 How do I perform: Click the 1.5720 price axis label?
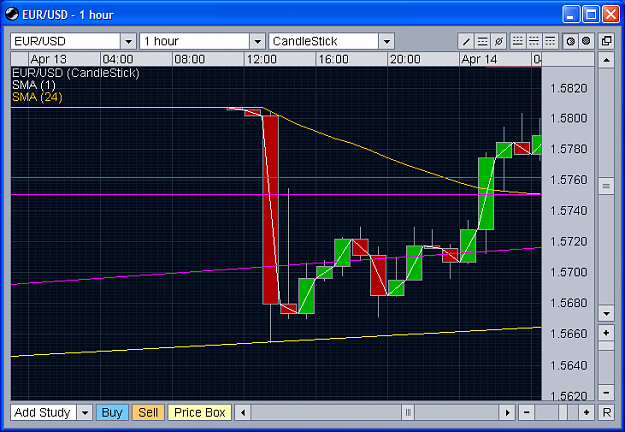568,241
